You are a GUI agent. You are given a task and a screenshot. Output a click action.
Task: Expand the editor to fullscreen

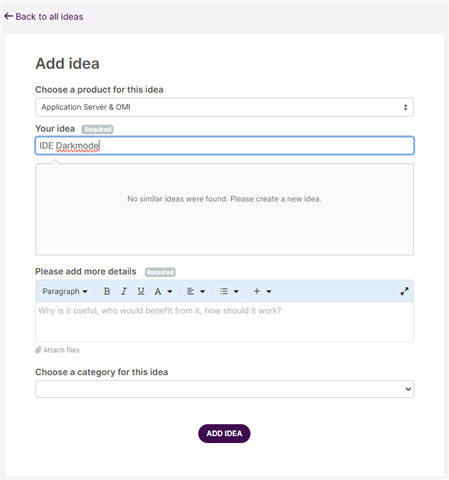pyautogui.click(x=404, y=291)
